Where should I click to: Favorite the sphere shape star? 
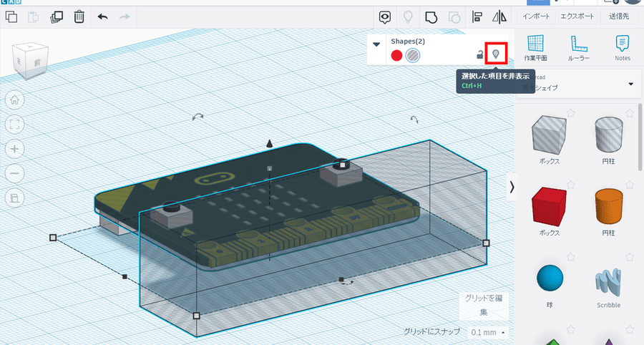pyautogui.click(x=570, y=257)
